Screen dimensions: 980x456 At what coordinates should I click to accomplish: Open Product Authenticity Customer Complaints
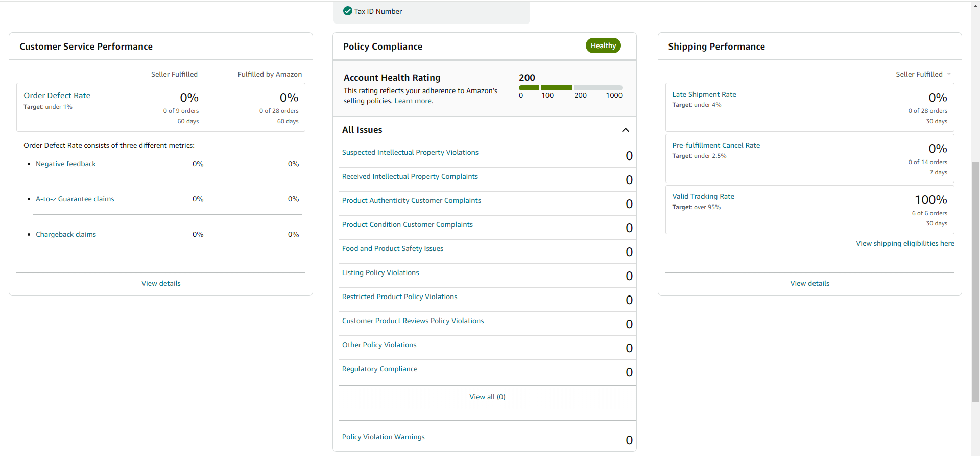[x=412, y=200]
